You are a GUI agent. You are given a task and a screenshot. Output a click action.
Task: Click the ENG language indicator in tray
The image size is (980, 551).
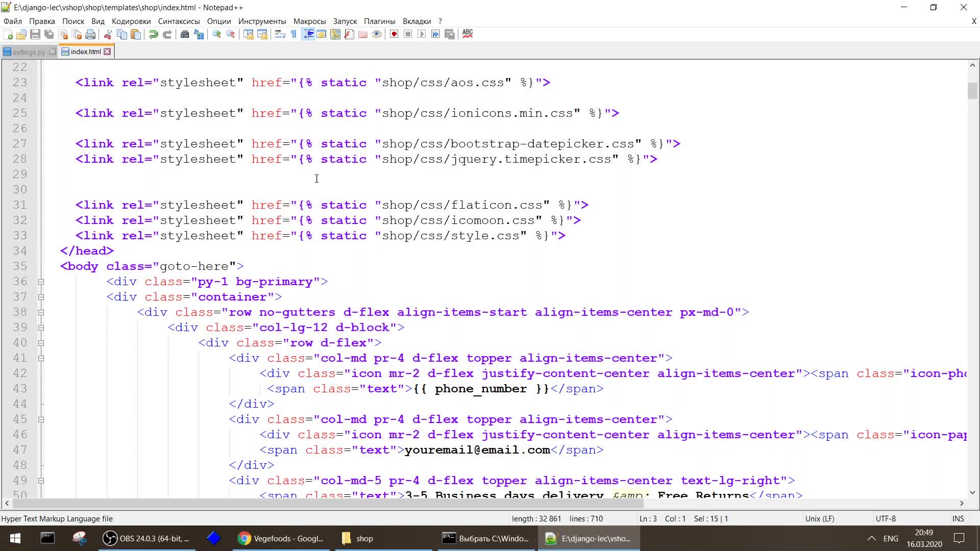coord(891,538)
